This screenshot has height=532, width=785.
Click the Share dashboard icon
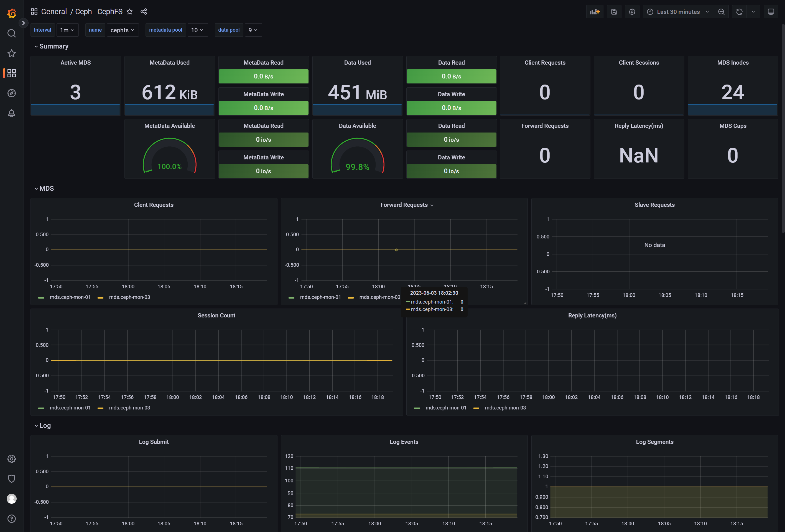click(144, 12)
